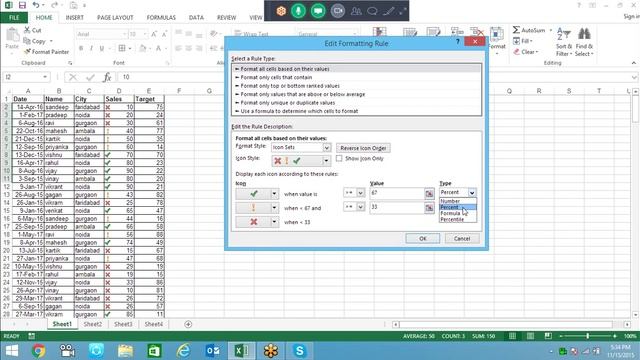The width and height of the screenshot is (640, 360).
Task: Click the add new sheet plus icon
Action: point(188,324)
